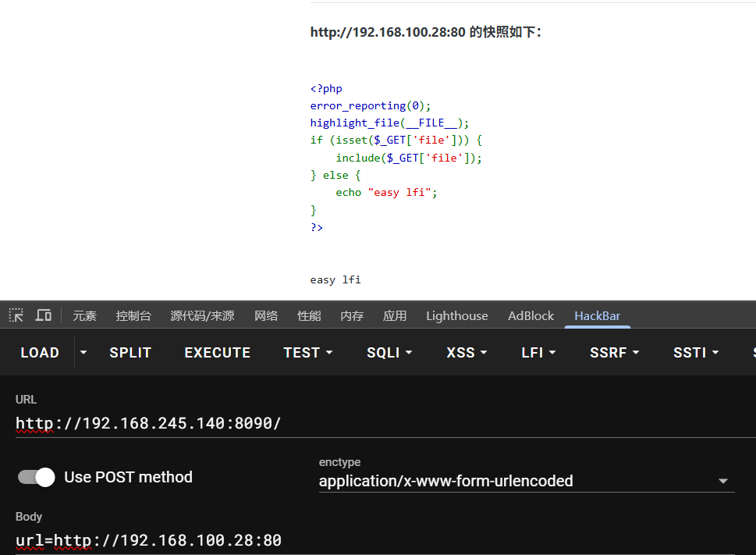Open the Lighthouse tab

point(456,315)
